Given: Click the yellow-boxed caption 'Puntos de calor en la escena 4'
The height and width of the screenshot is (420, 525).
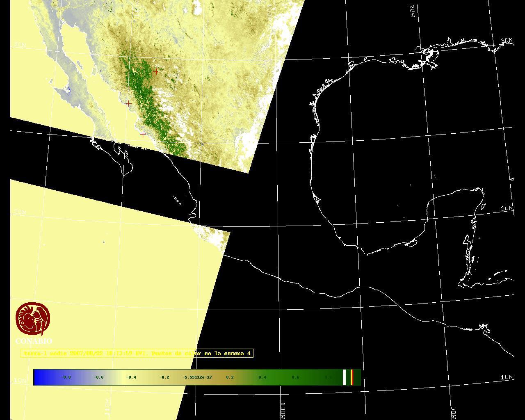Looking at the screenshot, I should (137, 353).
